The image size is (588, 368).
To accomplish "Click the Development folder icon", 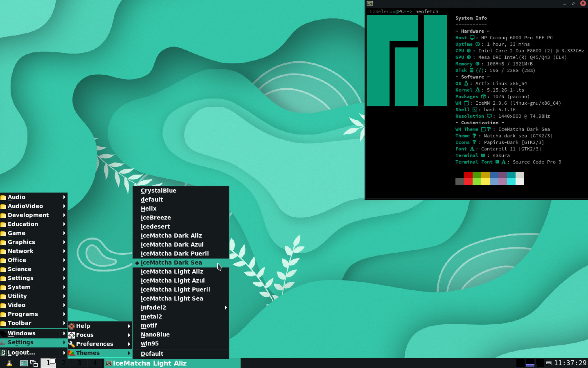I will click(3, 215).
